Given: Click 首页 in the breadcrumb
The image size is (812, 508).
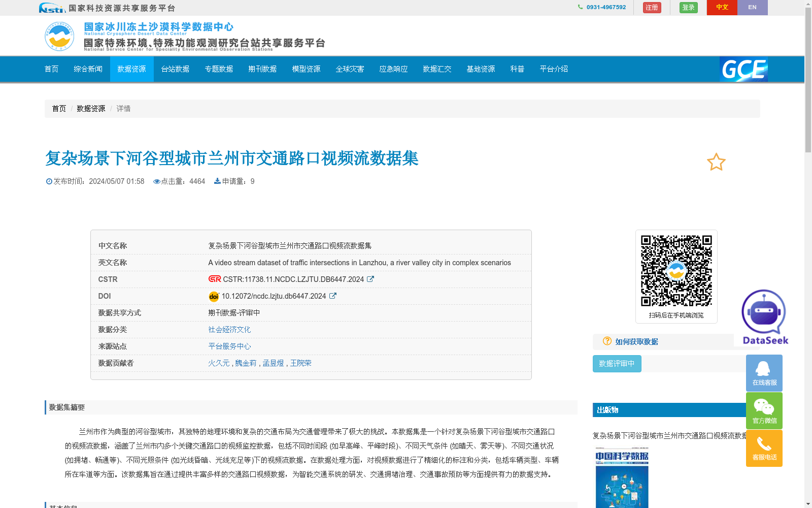Looking at the screenshot, I should click(x=59, y=109).
